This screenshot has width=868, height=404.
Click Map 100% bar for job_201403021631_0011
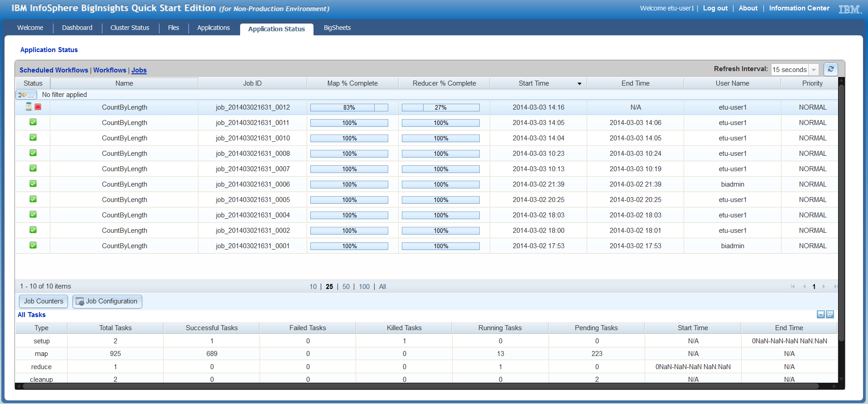(x=349, y=123)
